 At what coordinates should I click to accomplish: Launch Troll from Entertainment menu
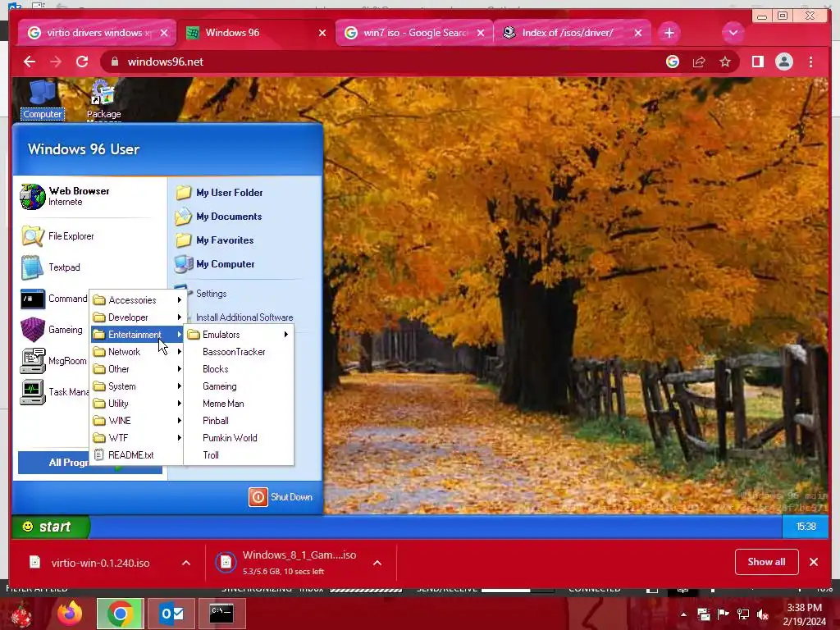click(x=239, y=454)
